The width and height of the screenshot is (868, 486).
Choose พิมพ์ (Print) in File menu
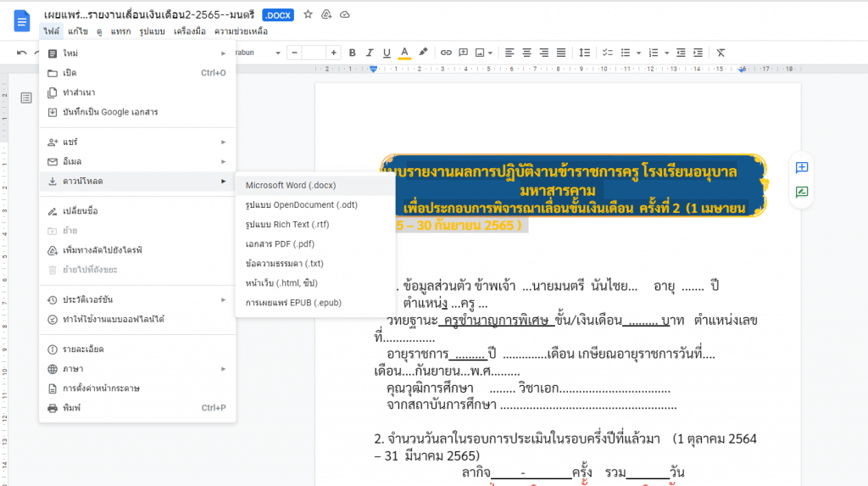(x=137, y=408)
